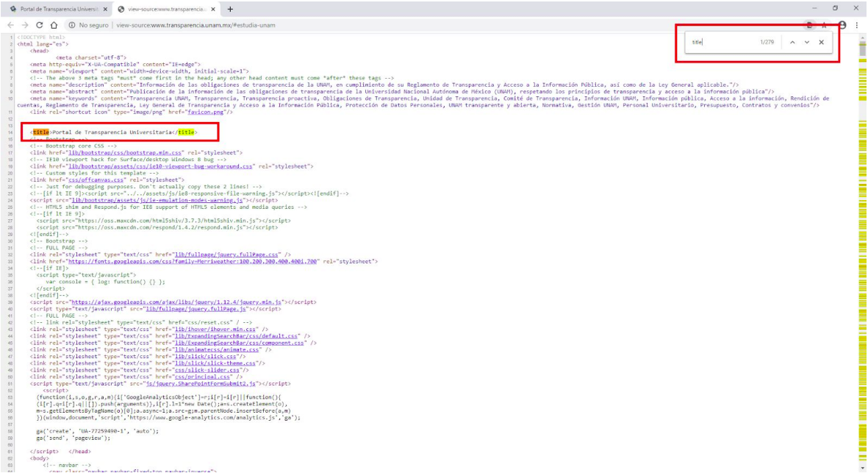Screen dimensions: 868x473
Task: Open the favicon.png link
Action: (206, 112)
